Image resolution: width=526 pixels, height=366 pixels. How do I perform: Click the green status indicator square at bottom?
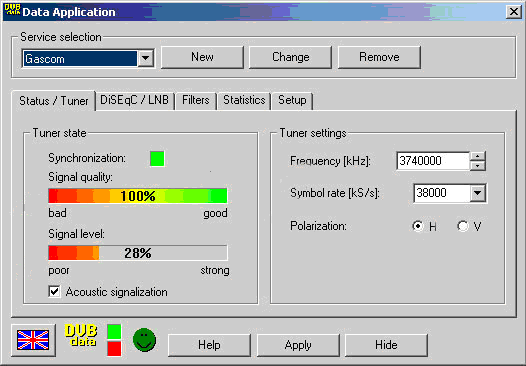114,332
